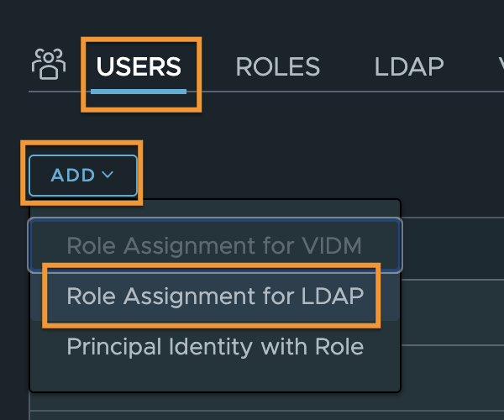The width and height of the screenshot is (504, 420).
Task: Click the last item in ADD dropdown list
Action: (215, 347)
